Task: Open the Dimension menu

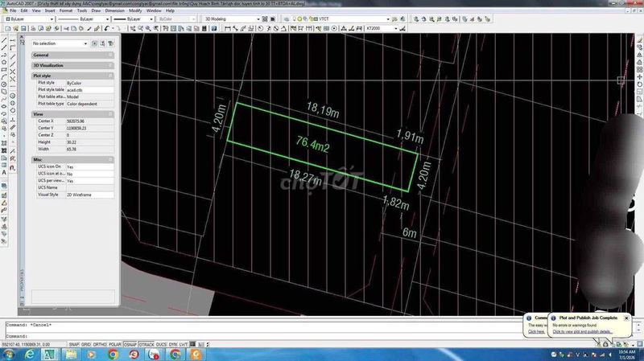Action: coord(115,10)
